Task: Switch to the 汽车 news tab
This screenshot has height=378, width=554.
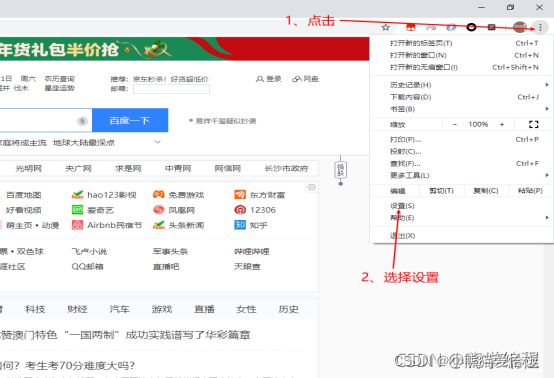Action: [x=119, y=309]
